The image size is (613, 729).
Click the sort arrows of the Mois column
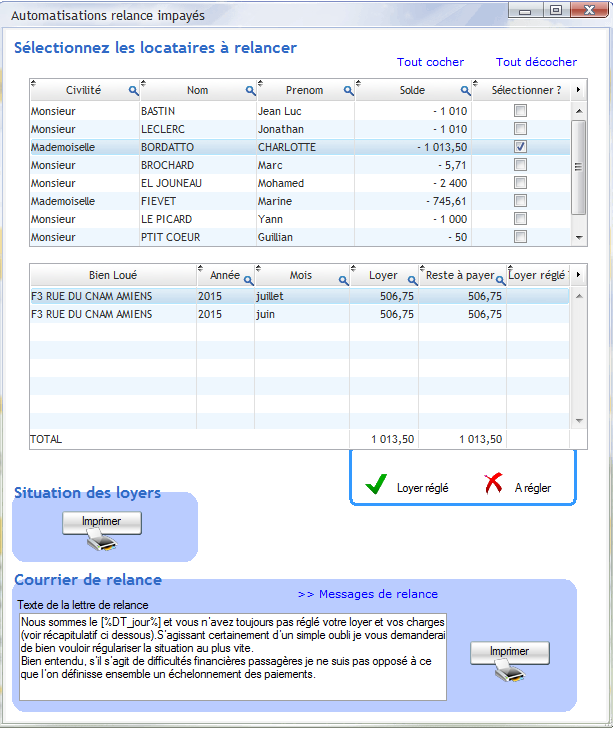point(258,268)
